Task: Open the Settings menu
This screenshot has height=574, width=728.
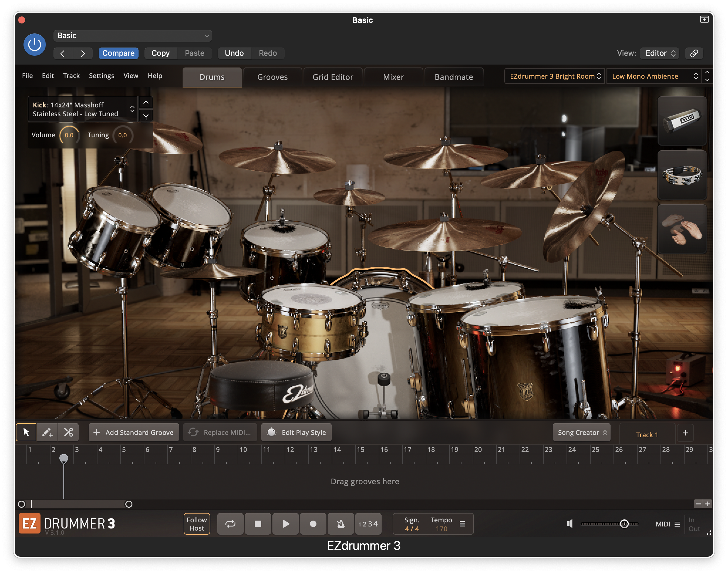Action: coord(102,76)
